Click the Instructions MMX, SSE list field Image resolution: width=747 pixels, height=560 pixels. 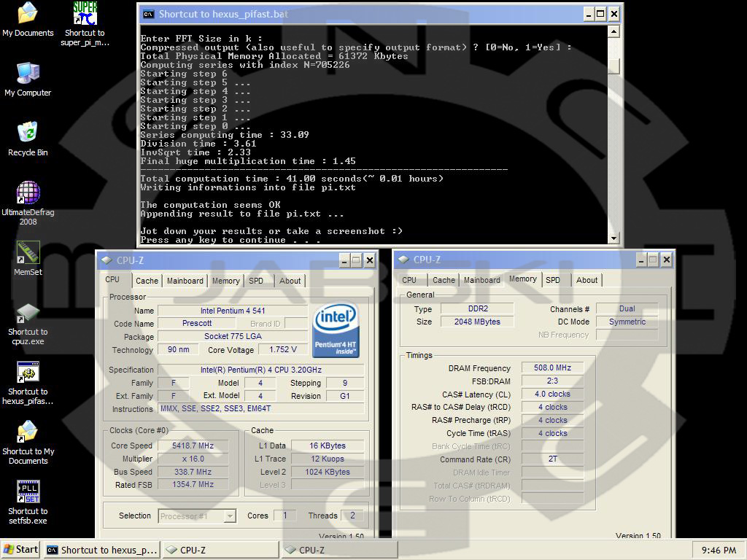coord(261,408)
